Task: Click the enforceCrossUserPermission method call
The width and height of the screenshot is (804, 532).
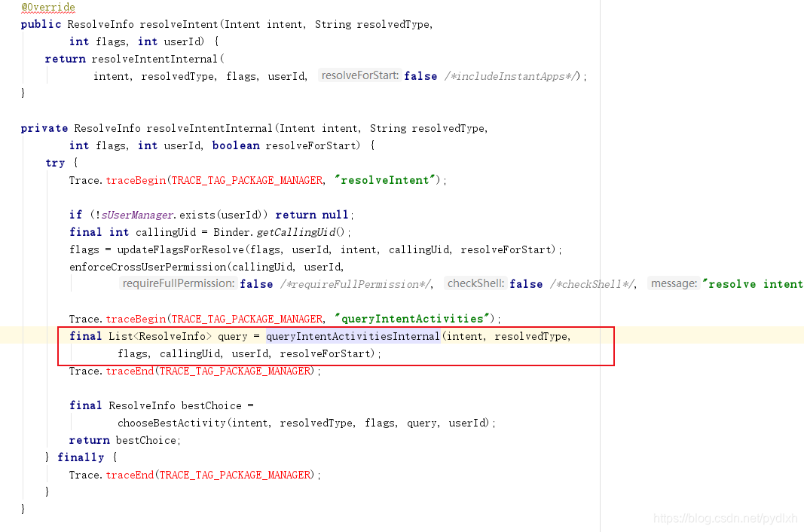Action: pyautogui.click(x=148, y=267)
